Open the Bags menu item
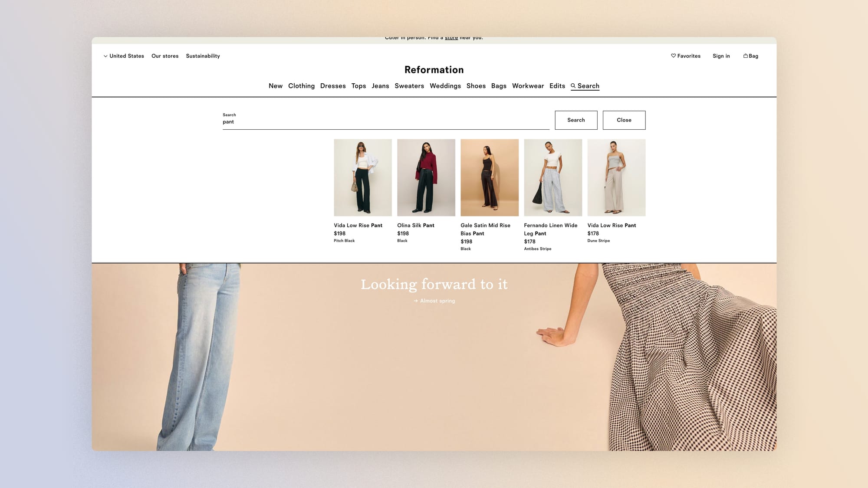 point(499,86)
